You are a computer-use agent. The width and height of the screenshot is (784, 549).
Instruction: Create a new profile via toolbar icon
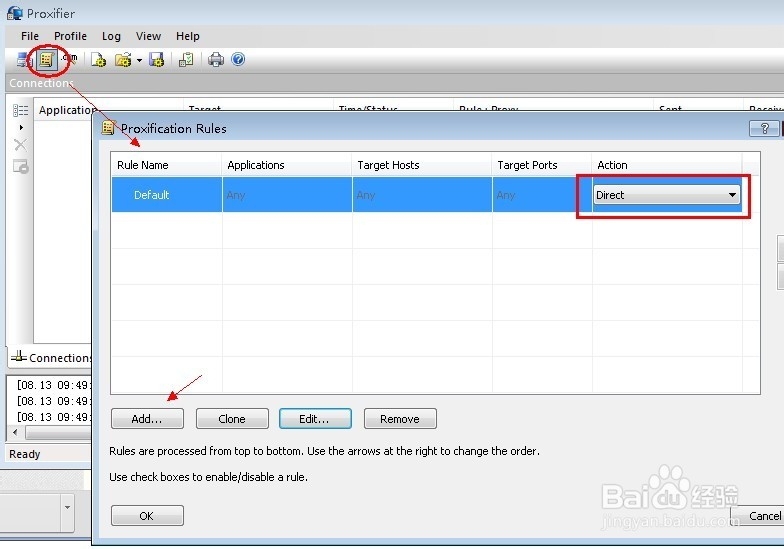coord(98,60)
